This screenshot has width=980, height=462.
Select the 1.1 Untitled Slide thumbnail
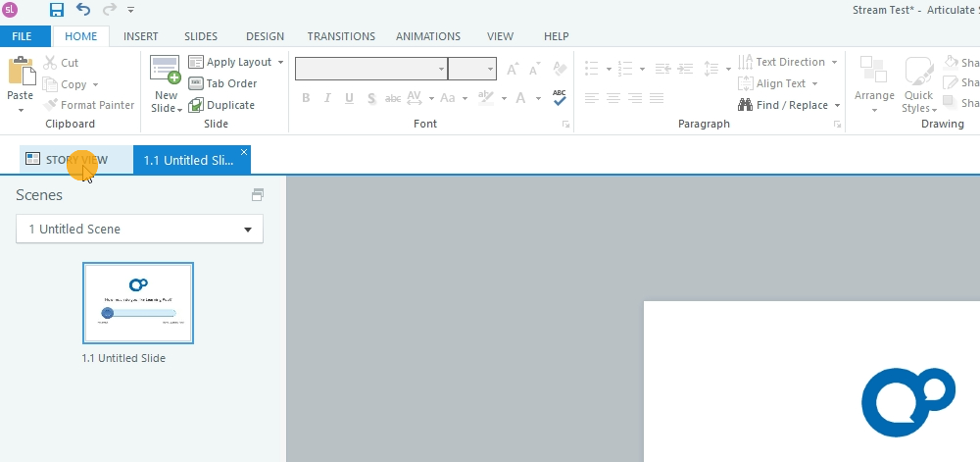[138, 303]
